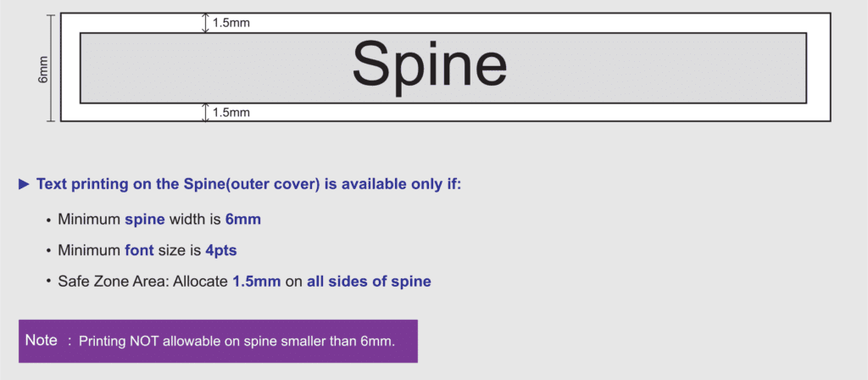Click the bold "spine" word in first bullet
The height and width of the screenshot is (380, 868).
click(144, 220)
